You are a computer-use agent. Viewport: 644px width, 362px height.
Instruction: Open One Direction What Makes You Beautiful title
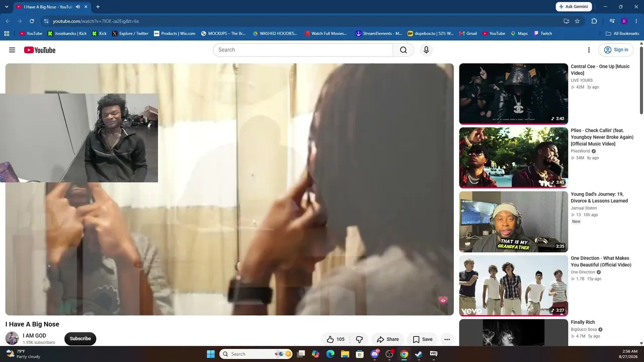pos(601,261)
